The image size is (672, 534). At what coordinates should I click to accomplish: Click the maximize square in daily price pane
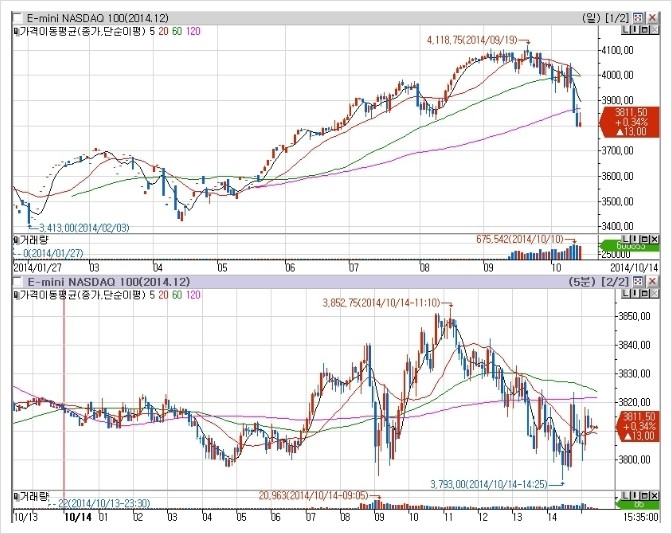[x=644, y=29]
